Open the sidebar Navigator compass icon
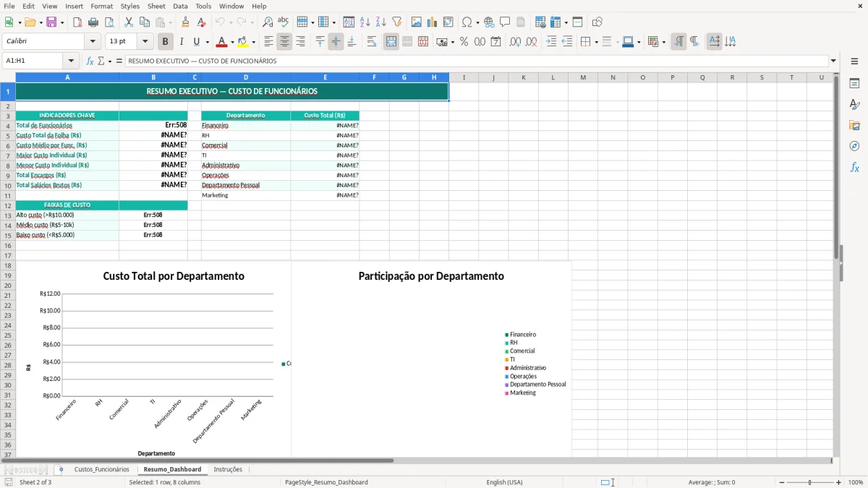 [854, 146]
